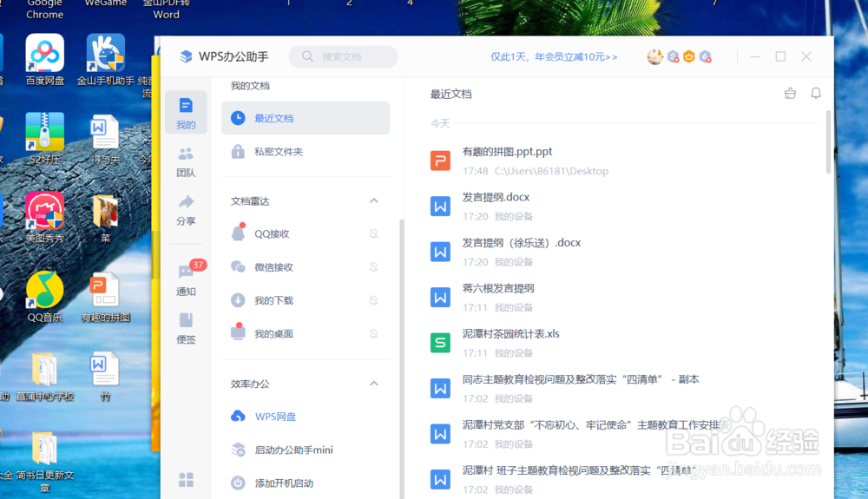Open the apps grid icon in sidebar
868x499 pixels.
click(186, 480)
